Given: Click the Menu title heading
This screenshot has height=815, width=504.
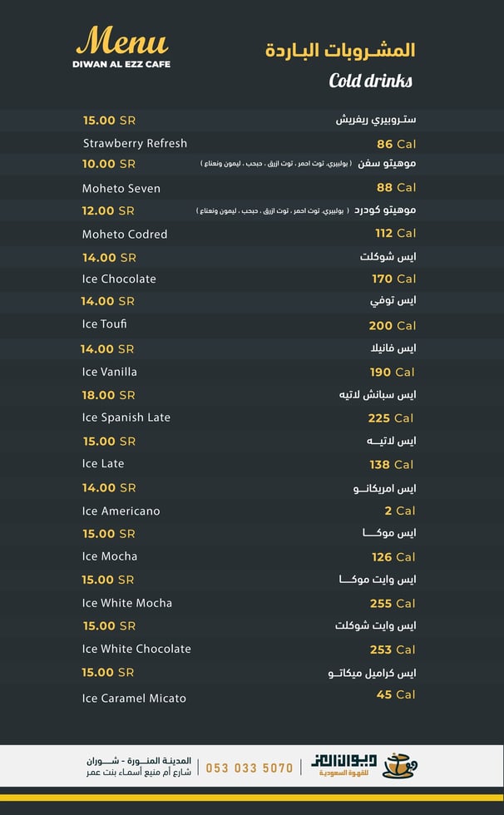Looking at the screenshot, I should coord(121,40).
